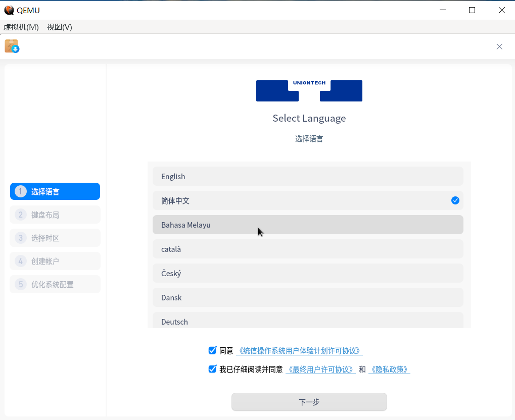515x420 pixels.
Task: Select English language
Action: [308, 176]
